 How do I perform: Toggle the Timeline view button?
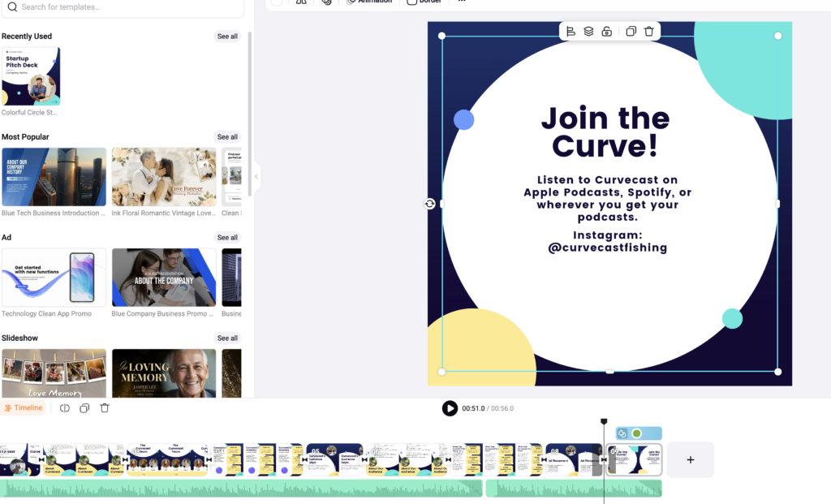click(23, 408)
